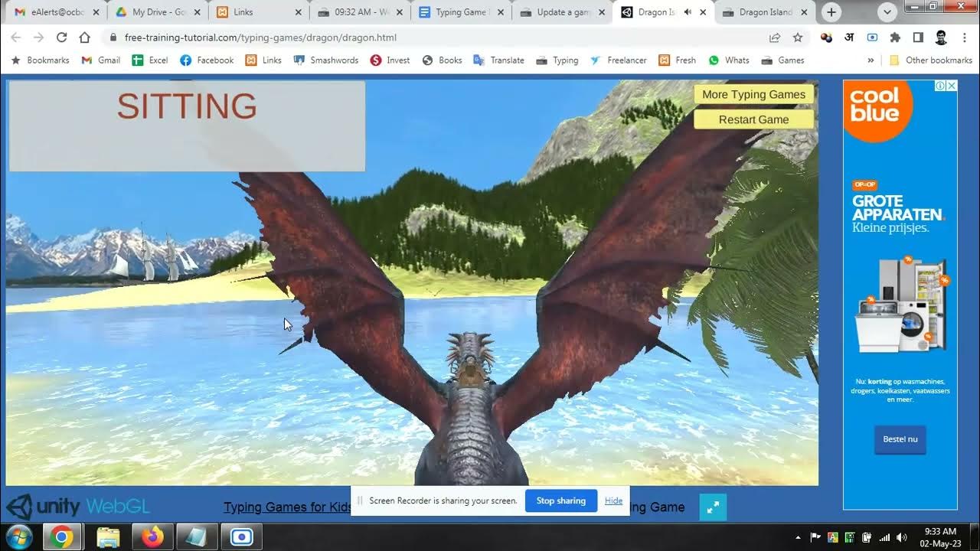The width and height of the screenshot is (980, 551).
Task: Toggle the game fullscreen icon
Action: (x=712, y=507)
